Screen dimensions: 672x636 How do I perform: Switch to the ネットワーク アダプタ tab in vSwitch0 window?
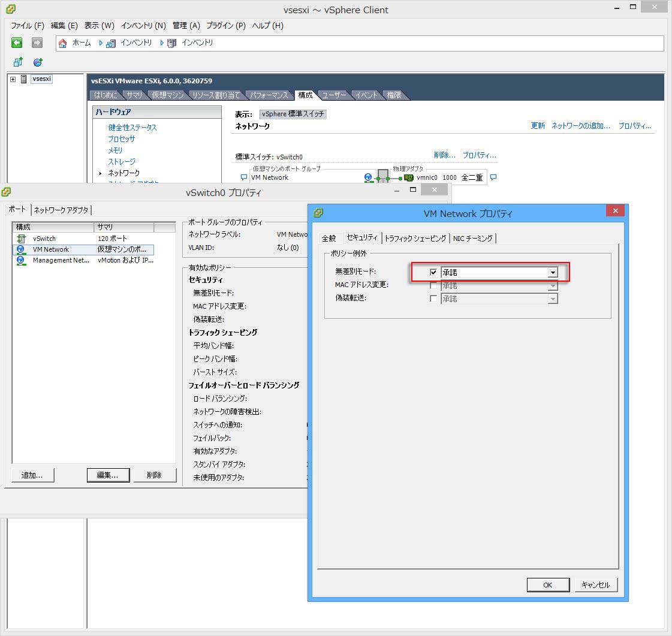coord(61,210)
